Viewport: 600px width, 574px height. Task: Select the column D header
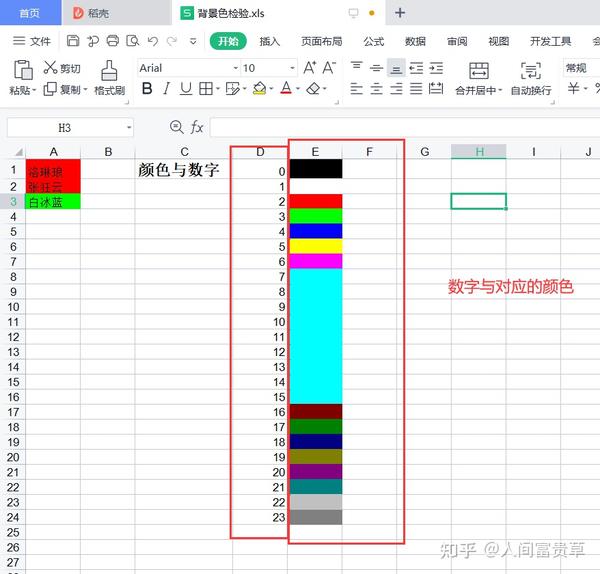coord(260,152)
